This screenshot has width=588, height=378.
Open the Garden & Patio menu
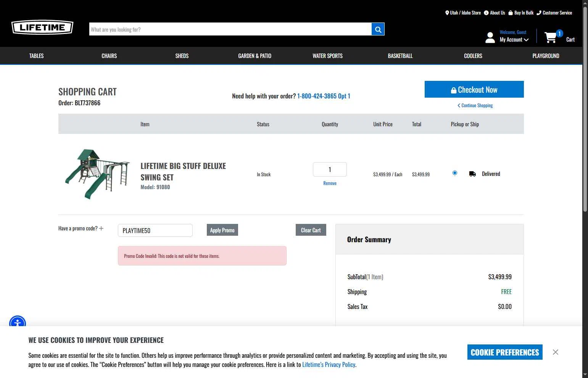tap(255, 56)
